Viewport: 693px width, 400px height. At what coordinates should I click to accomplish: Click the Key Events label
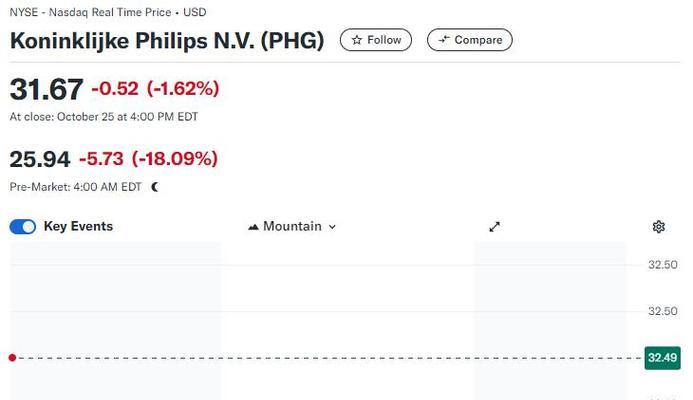pos(78,226)
